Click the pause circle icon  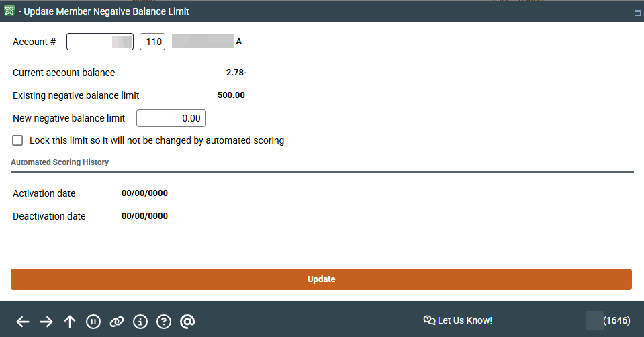coord(93,322)
